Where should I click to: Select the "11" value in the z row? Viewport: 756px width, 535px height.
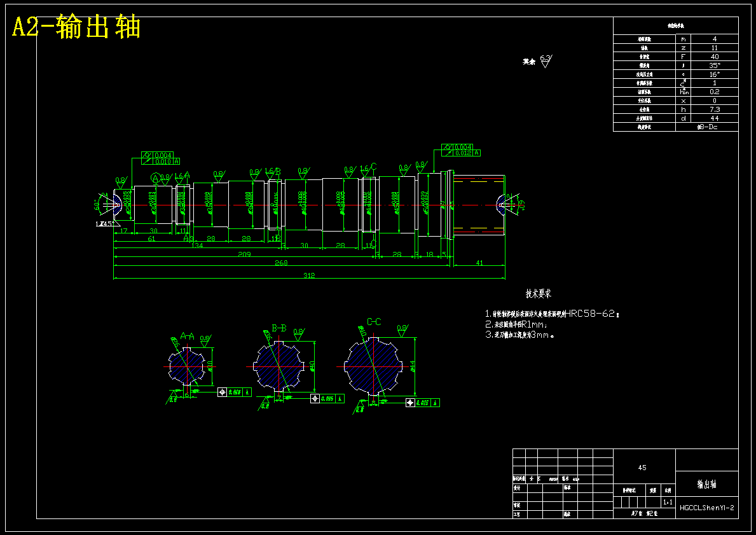tap(715, 48)
